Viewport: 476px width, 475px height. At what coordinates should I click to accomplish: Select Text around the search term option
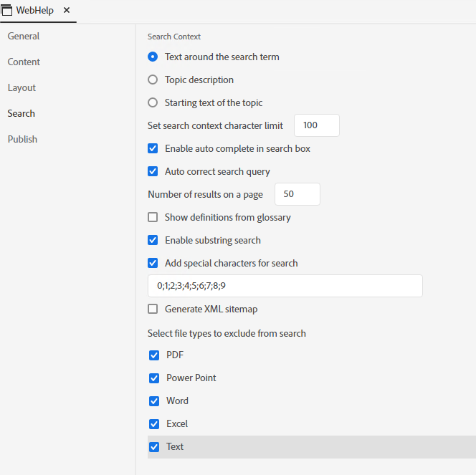[x=153, y=57]
